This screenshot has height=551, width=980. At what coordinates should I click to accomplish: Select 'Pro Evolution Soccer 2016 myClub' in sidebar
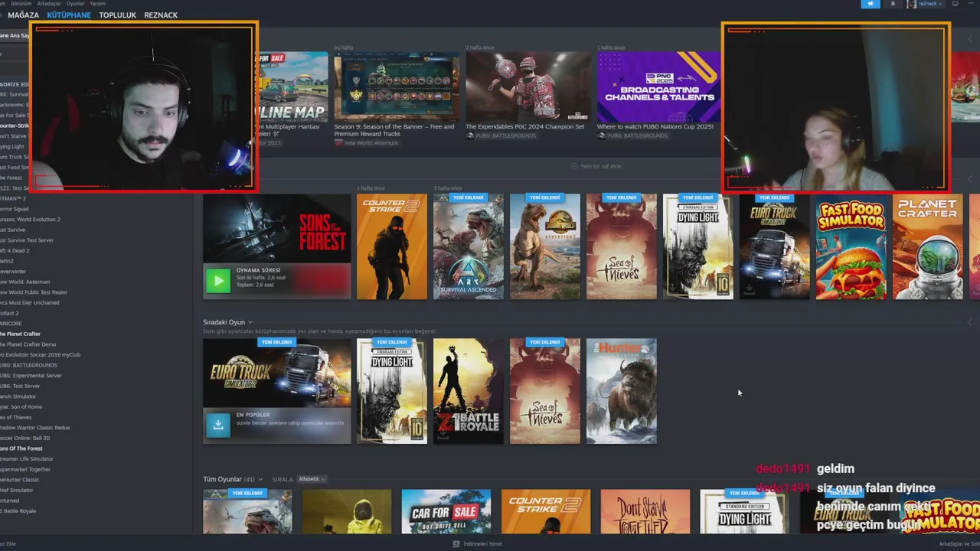point(40,354)
